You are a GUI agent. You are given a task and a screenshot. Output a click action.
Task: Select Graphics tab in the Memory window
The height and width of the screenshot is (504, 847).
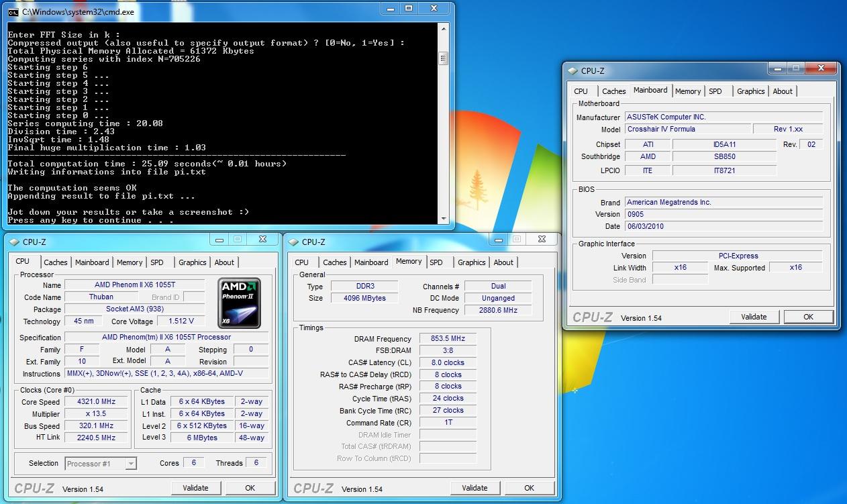[x=472, y=262]
